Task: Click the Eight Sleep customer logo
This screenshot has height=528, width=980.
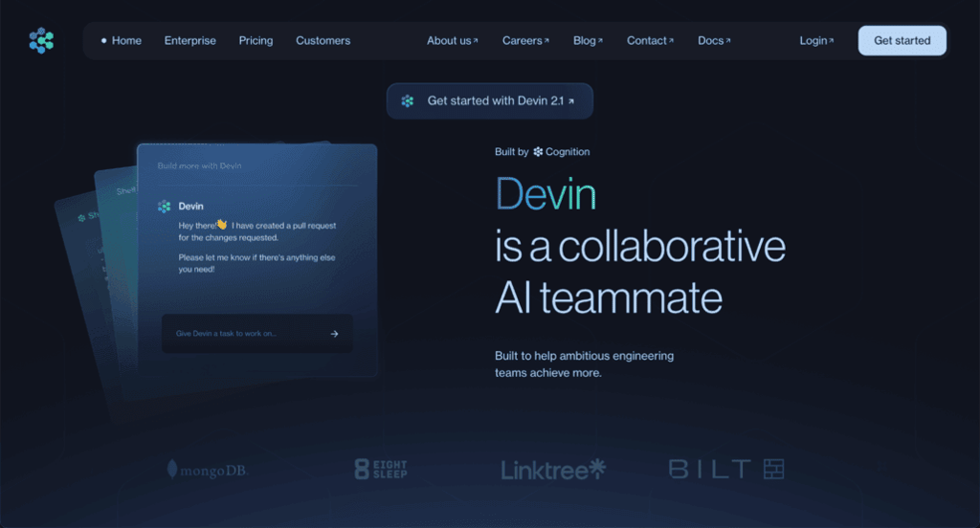Action: (381, 470)
